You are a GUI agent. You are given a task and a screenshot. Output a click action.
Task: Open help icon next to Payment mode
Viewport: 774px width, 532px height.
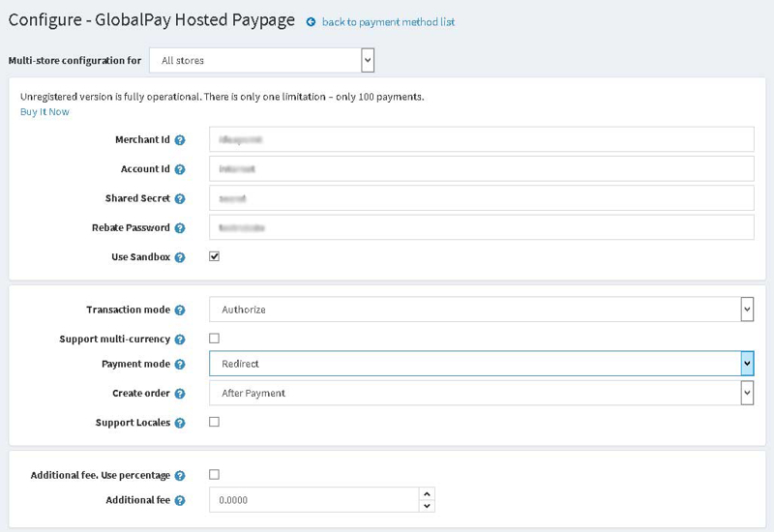click(x=180, y=365)
